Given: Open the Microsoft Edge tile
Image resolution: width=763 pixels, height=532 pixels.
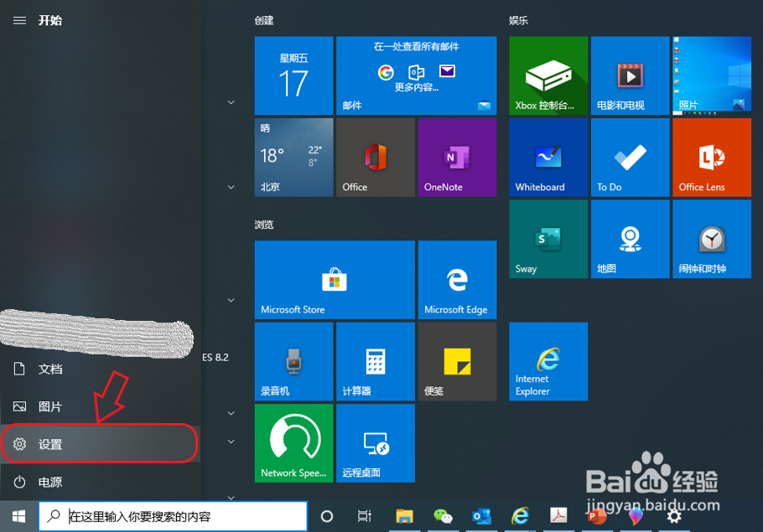Looking at the screenshot, I should point(457,280).
